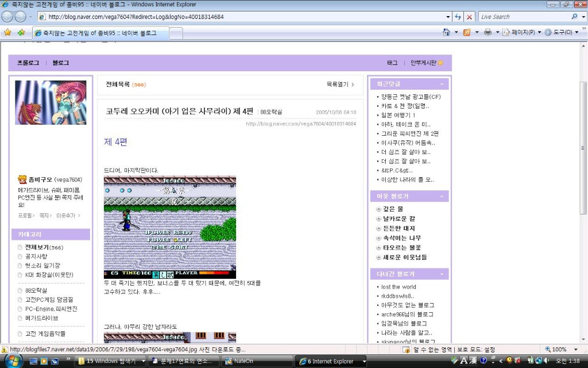Toggle the 타오르는 불꽃 neighbor group

click(x=378, y=247)
